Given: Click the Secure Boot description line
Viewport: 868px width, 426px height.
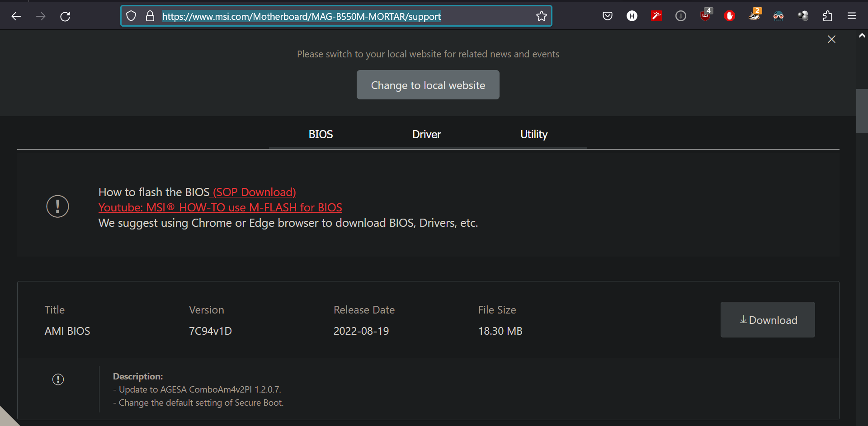Looking at the screenshot, I should pyautogui.click(x=198, y=403).
